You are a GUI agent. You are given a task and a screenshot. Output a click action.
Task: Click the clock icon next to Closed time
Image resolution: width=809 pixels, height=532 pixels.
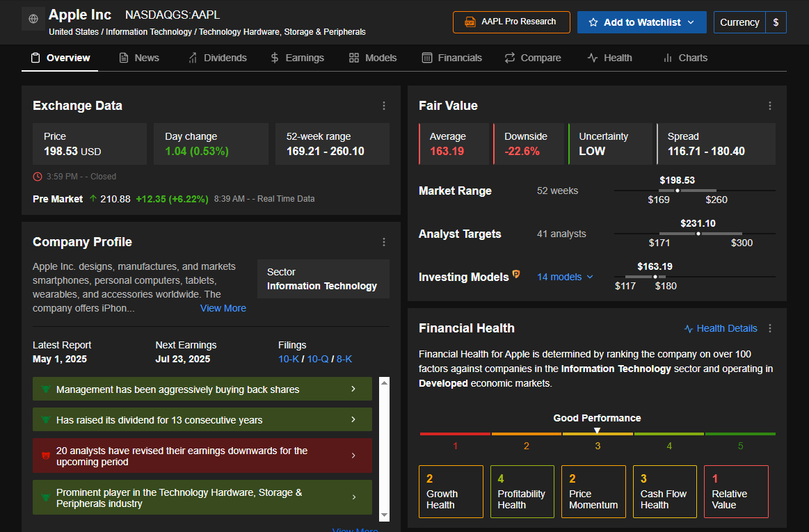coord(38,177)
